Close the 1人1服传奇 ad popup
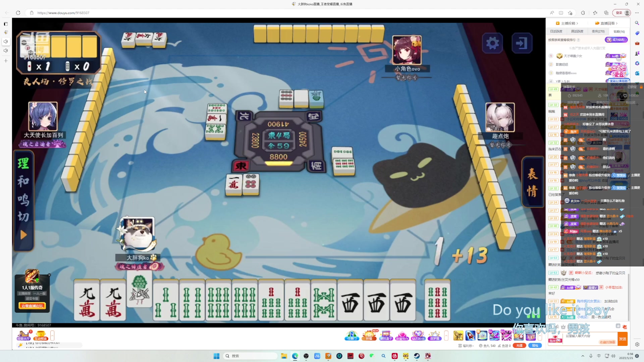Viewport: 644px width, 362px height. click(x=49, y=275)
